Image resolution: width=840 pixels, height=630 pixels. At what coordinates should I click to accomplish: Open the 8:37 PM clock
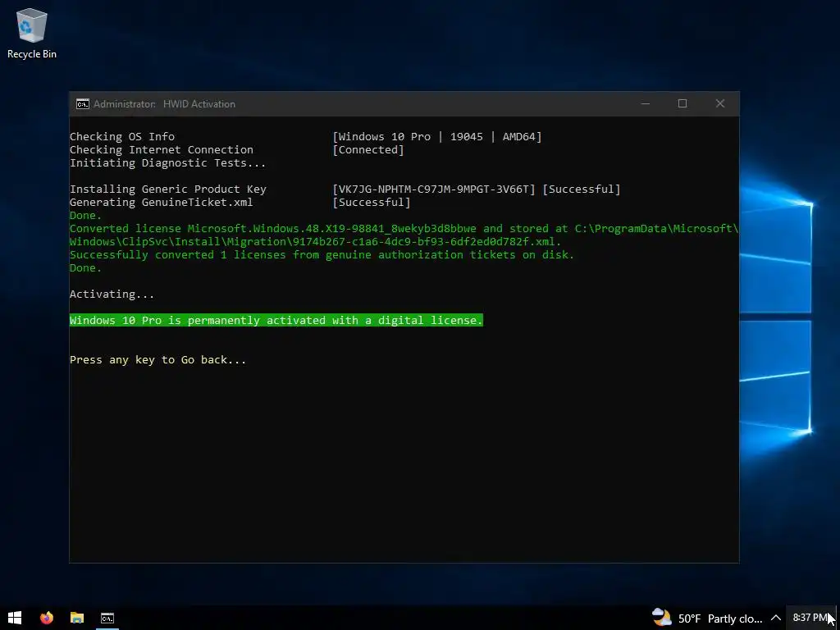click(810, 618)
